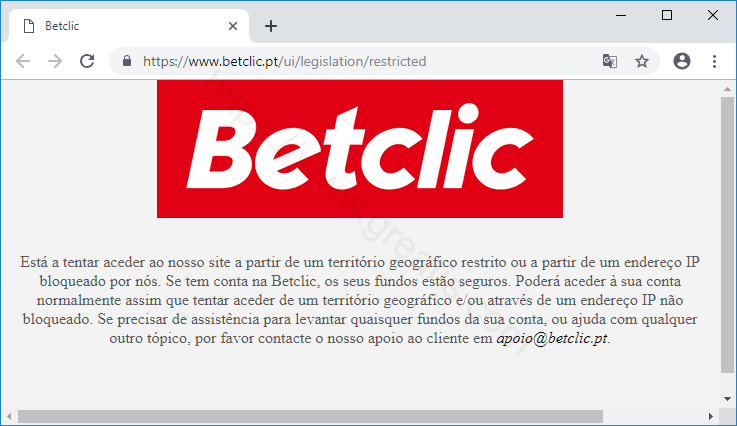This screenshot has height=426, width=737.
Task: Close the Betclic tab
Action: [x=233, y=26]
